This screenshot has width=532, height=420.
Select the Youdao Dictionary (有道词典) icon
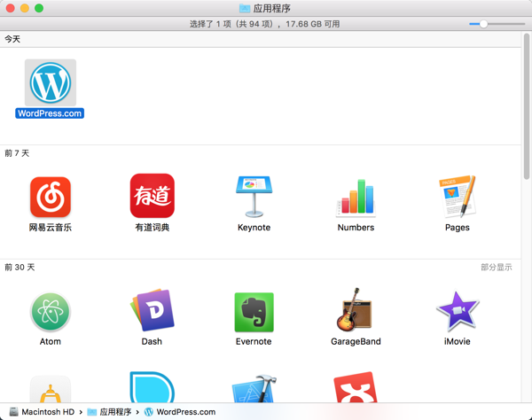tap(152, 196)
